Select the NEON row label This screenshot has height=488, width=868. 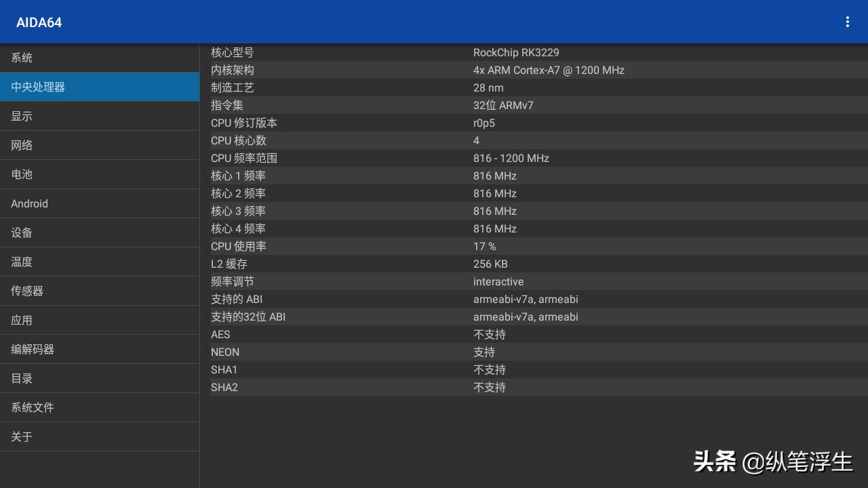(225, 352)
